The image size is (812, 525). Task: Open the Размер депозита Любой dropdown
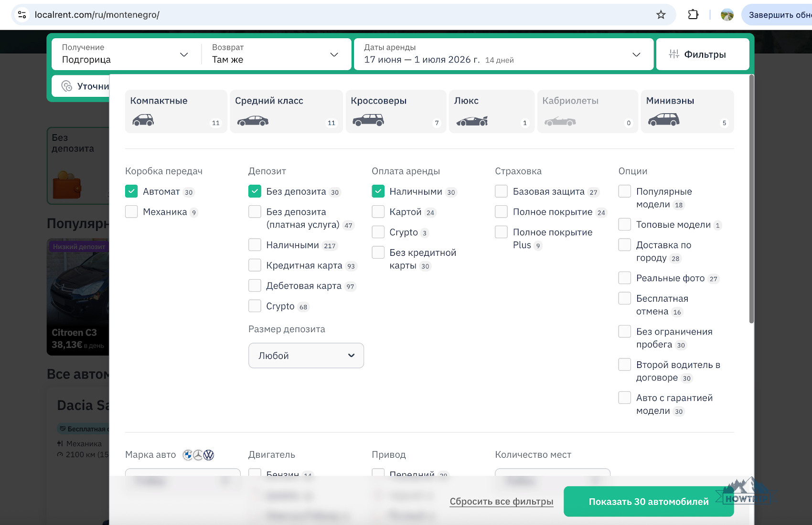pyautogui.click(x=306, y=356)
